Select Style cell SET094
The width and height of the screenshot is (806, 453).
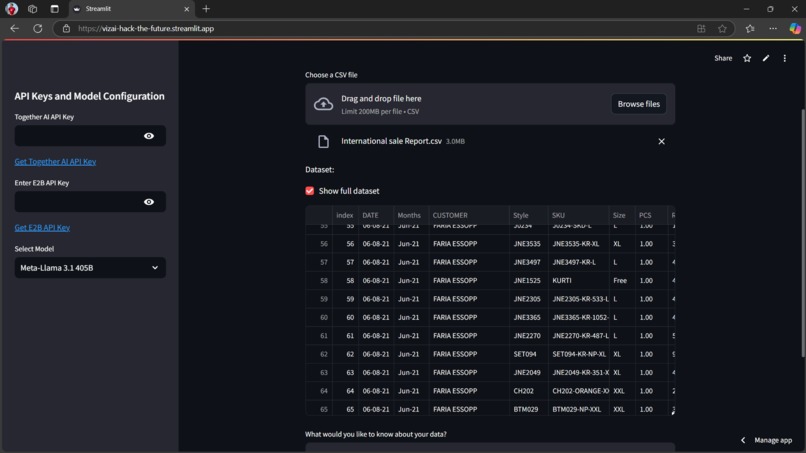528,354
